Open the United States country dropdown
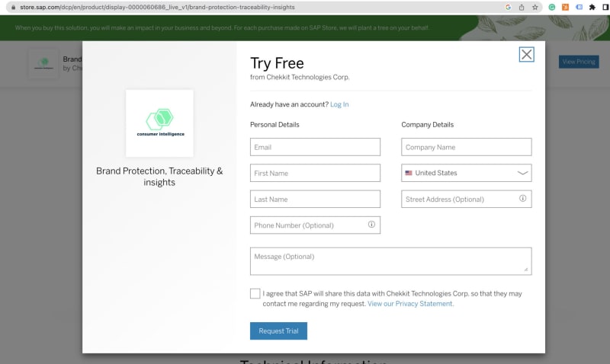Image resolution: width=610 pixels, height=364 pixels. 467,173
